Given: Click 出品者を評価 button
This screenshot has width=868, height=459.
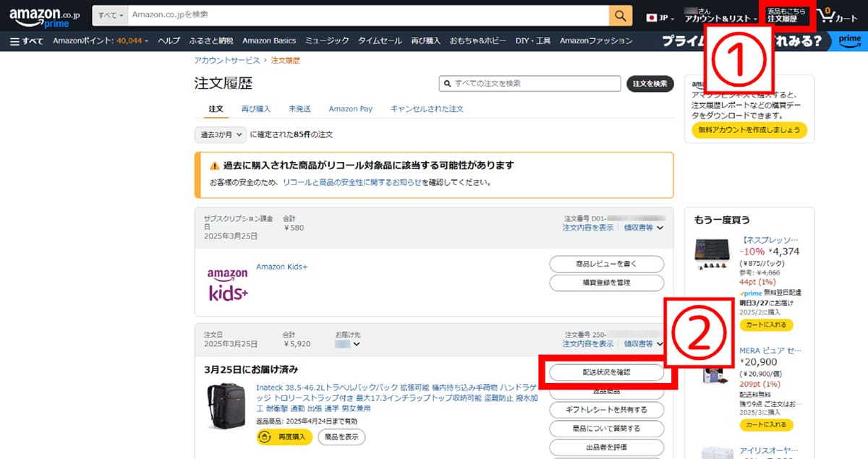Looking at the screenshot, I should coord(606,447).
